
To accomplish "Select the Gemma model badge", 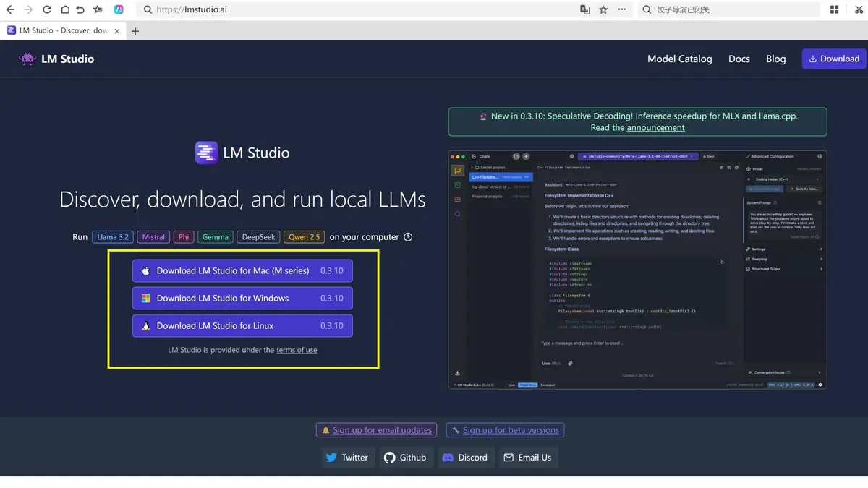I will (x=216, y=236).
